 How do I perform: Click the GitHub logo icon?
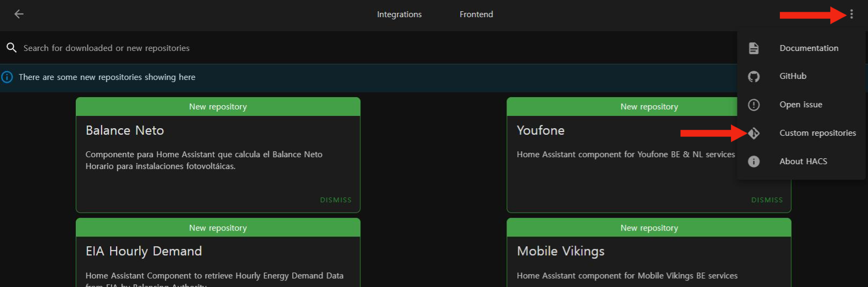(754, 77)
